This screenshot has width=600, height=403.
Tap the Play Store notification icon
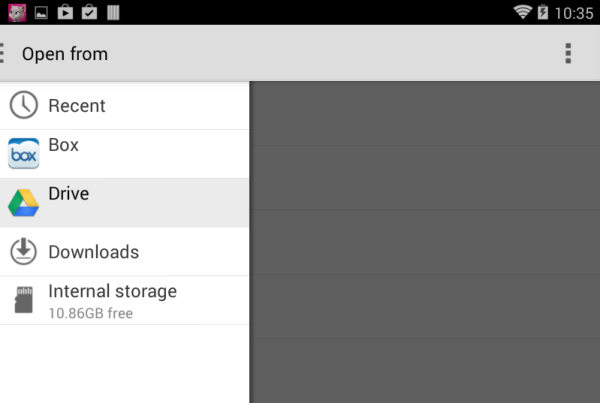(x=65, y=13)
